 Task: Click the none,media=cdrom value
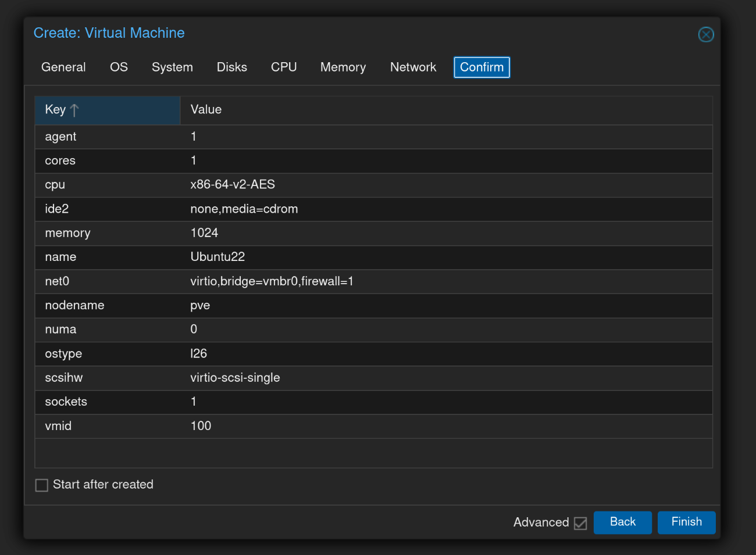click(244, 209)
